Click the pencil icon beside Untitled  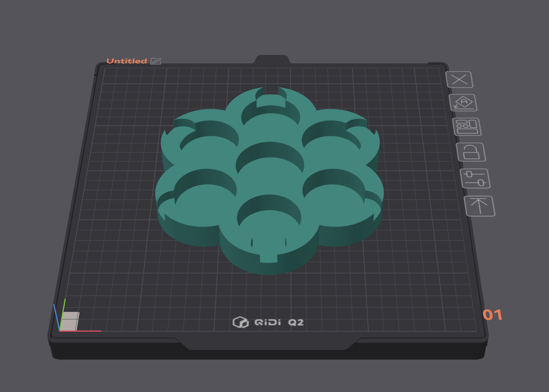click(156, 61)
